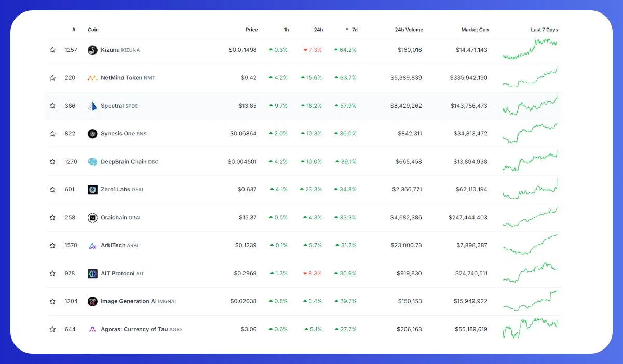Open ArkiTech 7-day sparkline chart
Image resolution: width=623 pixels, height=364 pixels.
pyautogui.click(x=530, y=245)
